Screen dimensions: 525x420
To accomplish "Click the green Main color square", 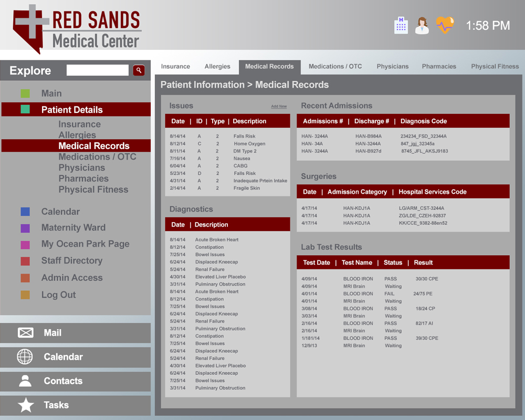I will pyautogui.click(x=25, y=93).
